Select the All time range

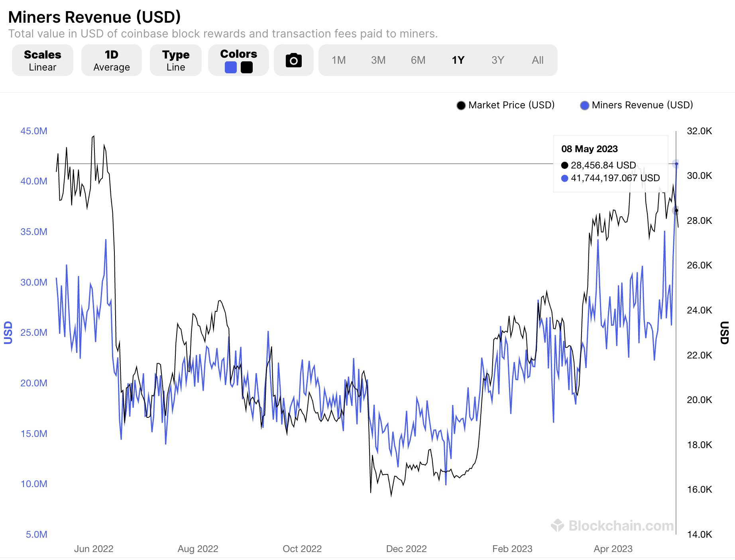tap(538, 60)
